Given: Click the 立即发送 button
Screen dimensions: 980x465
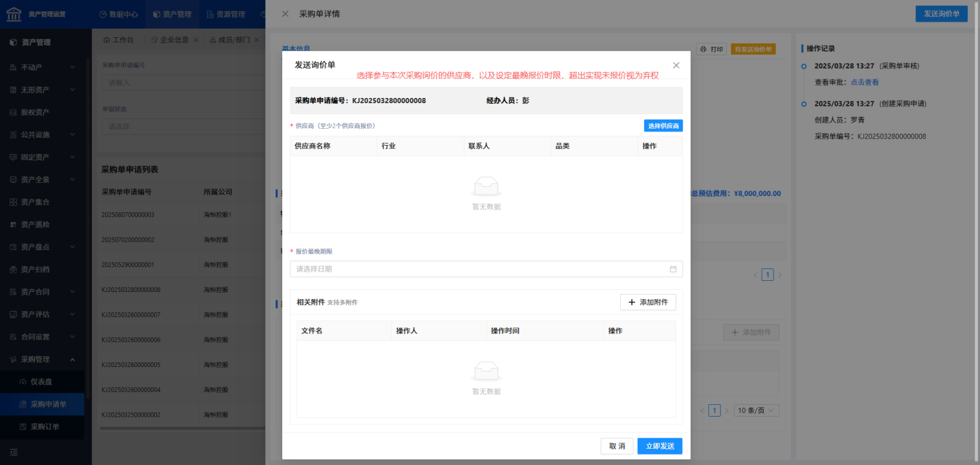Looking at the screenshot, I should (660, 446).
